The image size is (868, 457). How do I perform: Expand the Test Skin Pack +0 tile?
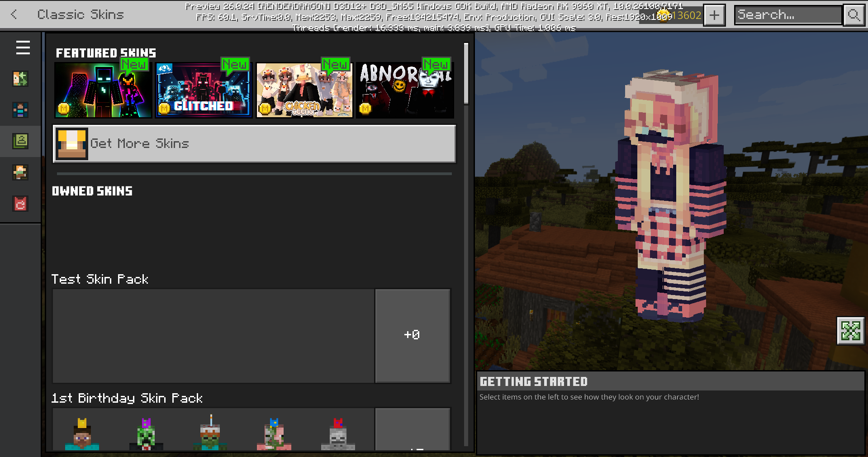pyautogui.click(x=412, y=335)
